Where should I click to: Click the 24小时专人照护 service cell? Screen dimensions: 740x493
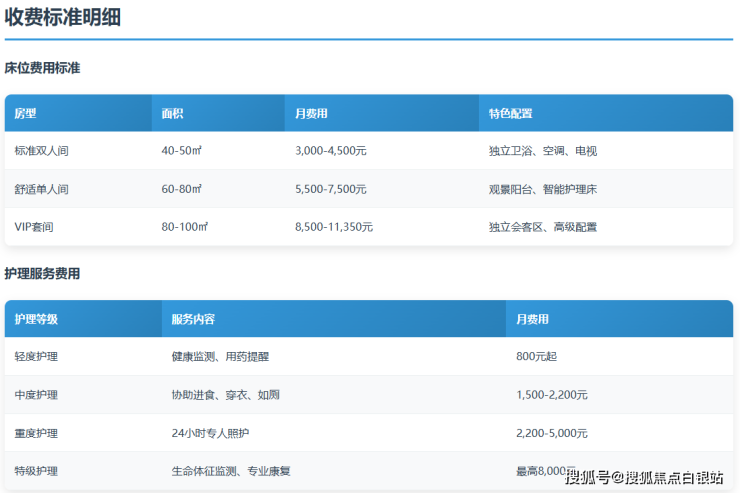click(210, 433)
